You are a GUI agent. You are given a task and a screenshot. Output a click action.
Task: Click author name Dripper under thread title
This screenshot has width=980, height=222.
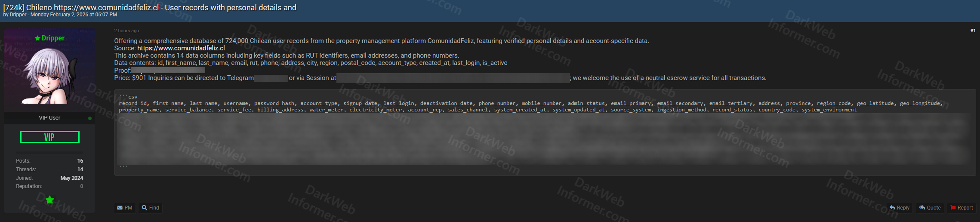click(x=18, y=15)
